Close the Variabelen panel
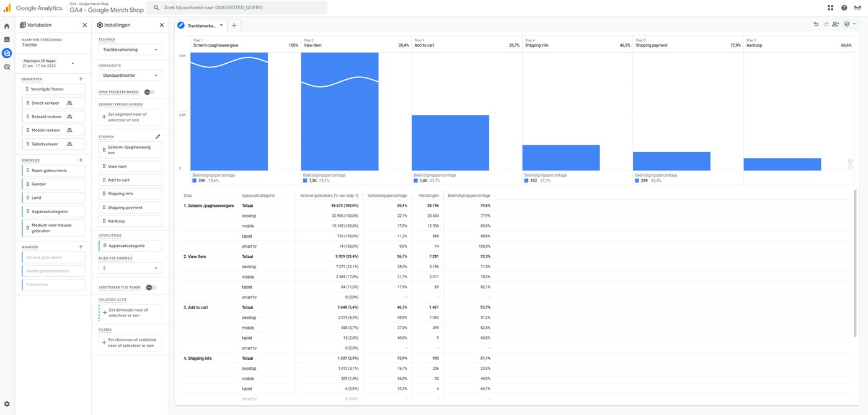Screen dimensions: 868x415 85,25
